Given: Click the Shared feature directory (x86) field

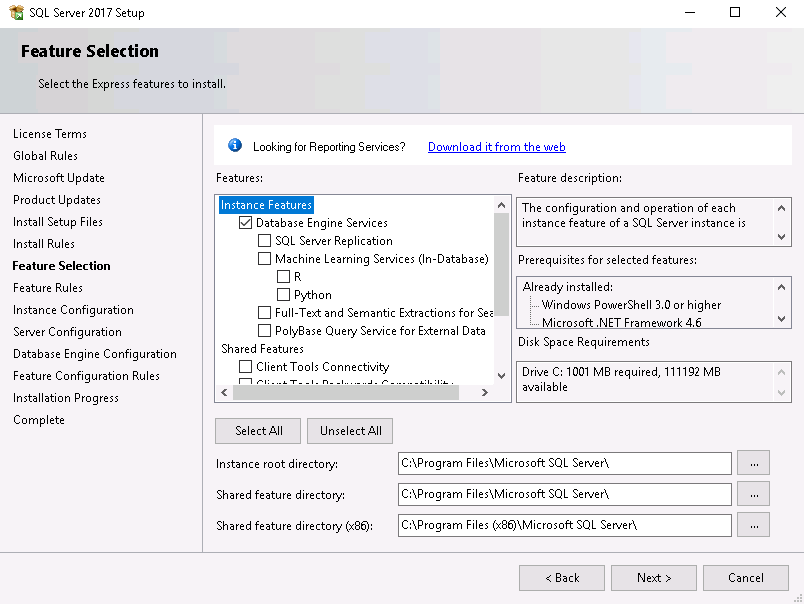Looking at the screenshot, I should pyautogui.click(x=565, y=525).
